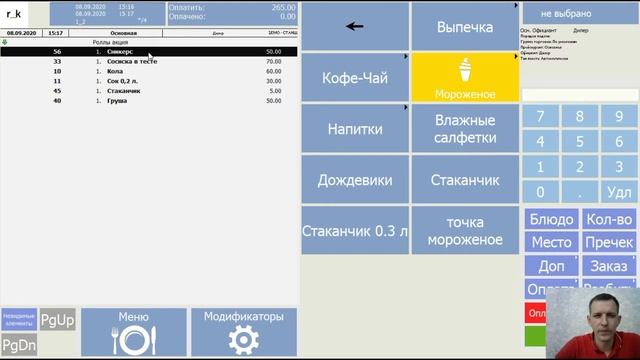The width and height of the screenshot is (640, 360).
Task: Tap keypad digit 8
Action: [x=580, y=116]
